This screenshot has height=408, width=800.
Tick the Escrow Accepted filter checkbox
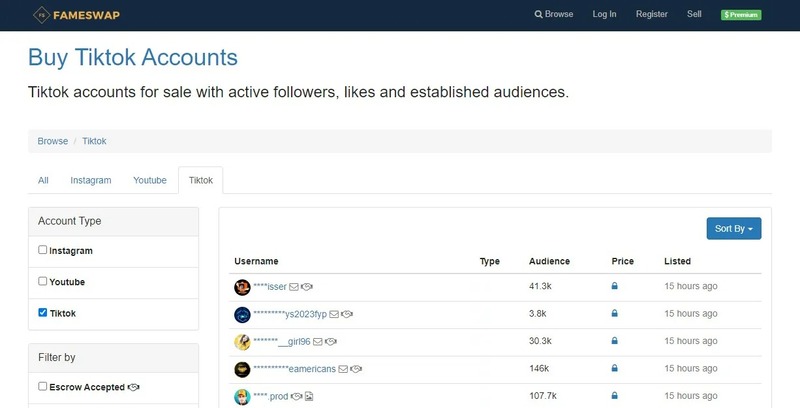tap(43, 386)
